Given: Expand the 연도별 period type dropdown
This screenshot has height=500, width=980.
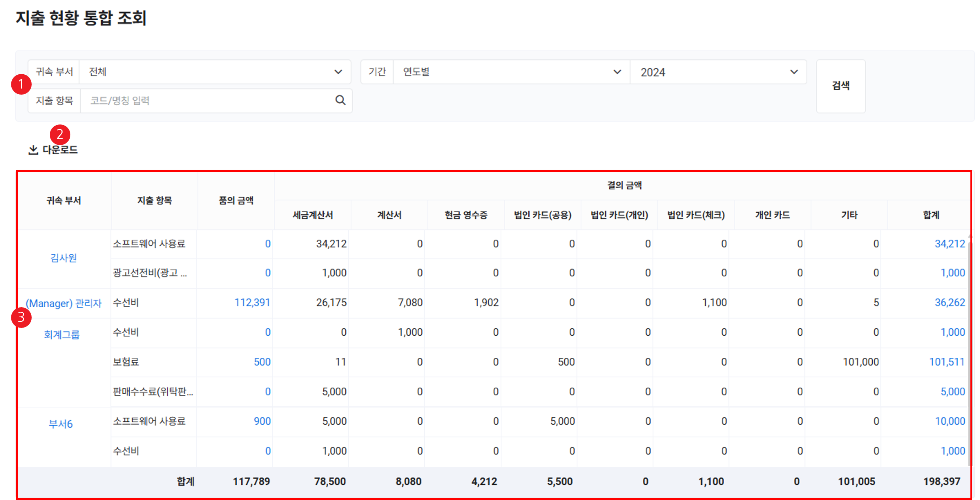Looking at the screenshot, I should coord(511,72).
